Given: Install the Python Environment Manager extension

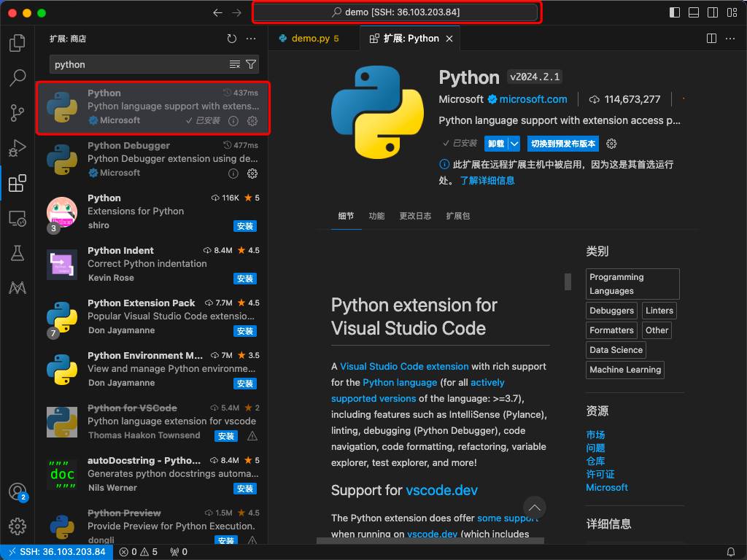Looking at the screenshot, I should [x=245, y=384].
